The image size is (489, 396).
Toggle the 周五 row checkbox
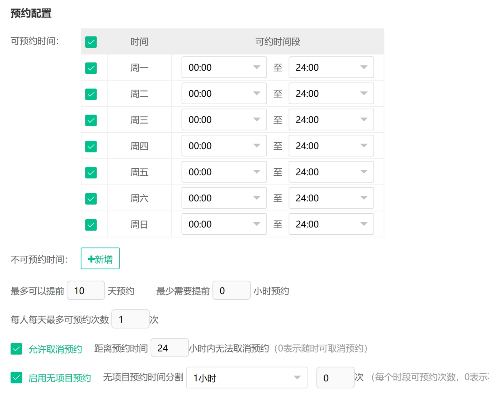(91, 172)
